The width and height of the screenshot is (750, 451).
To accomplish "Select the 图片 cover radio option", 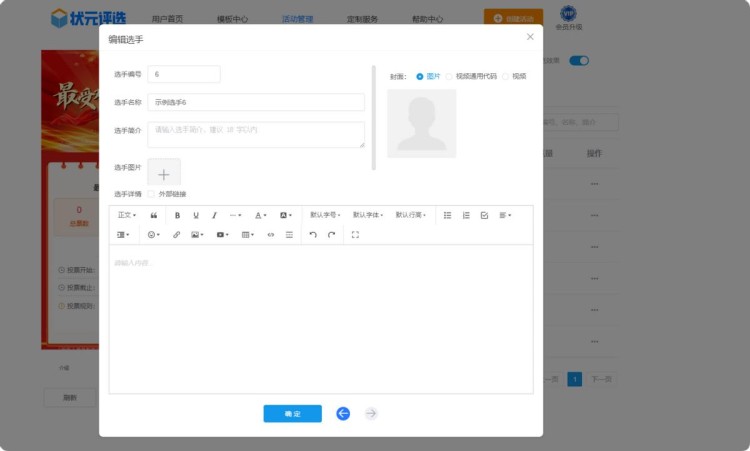I will [420, 76].
